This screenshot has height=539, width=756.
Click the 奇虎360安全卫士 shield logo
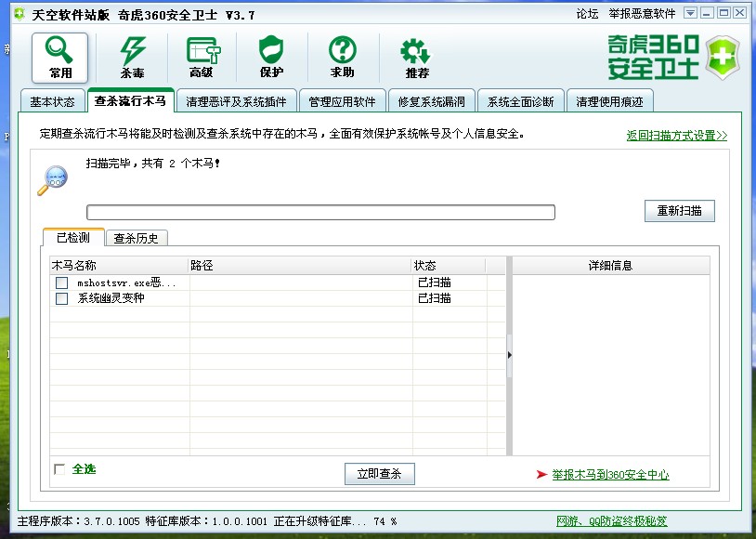[723, 58]
